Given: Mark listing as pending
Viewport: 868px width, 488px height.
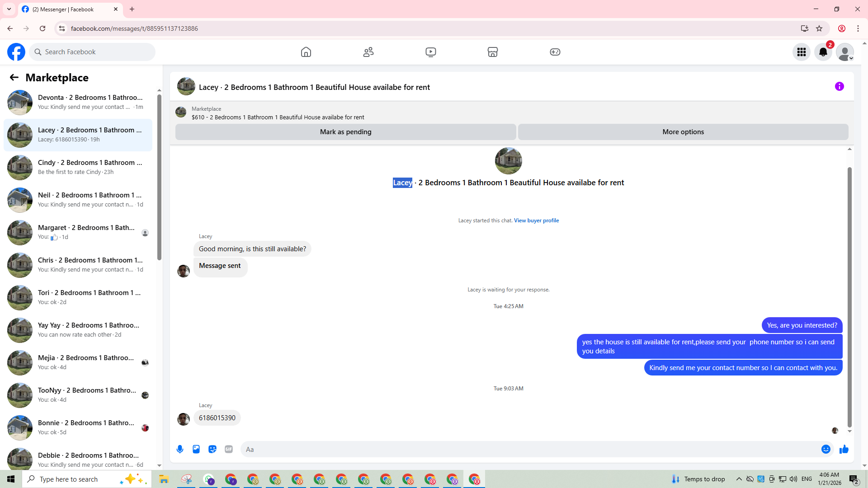Looking at the screenshot, I should point(345,132).
